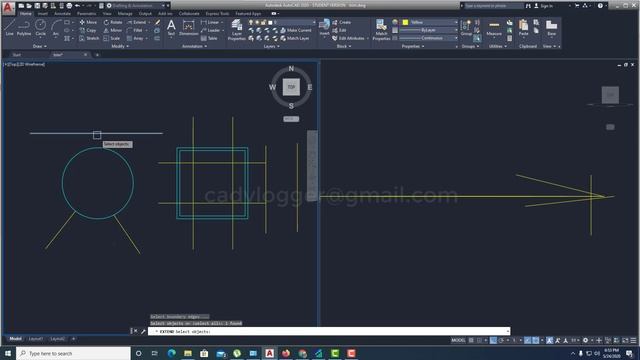The width and height of the screenshot is (640, 360).
Task: Activate the Move command
Action: 88,22
